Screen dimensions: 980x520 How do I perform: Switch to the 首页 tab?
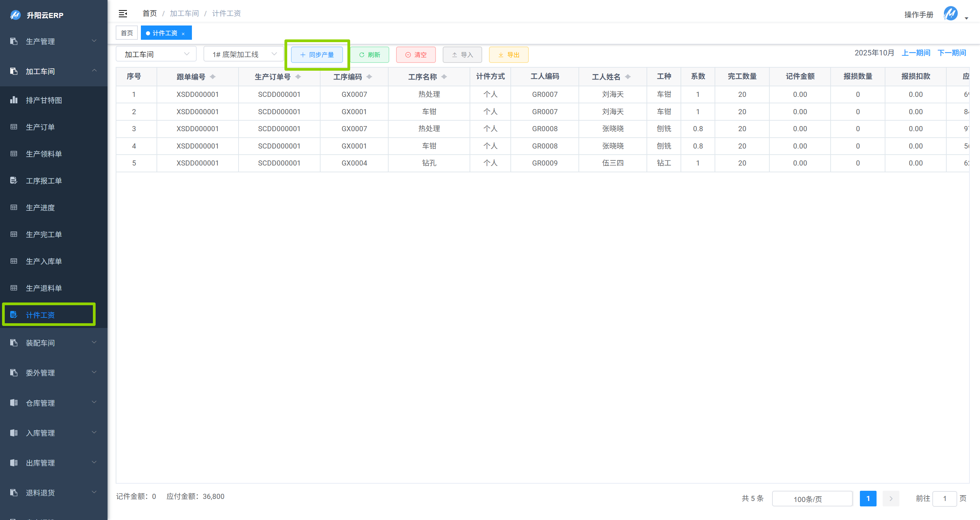click(x=127, y=33)
